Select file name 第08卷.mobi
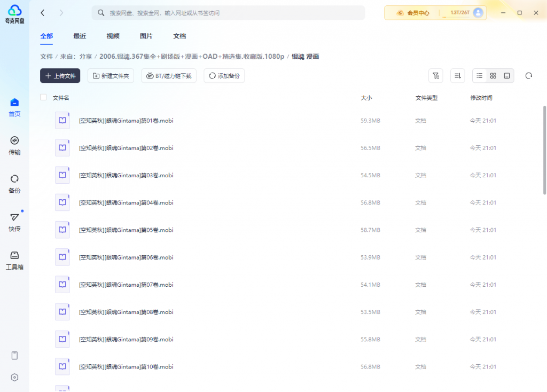547x392 pixels. [126, 312]
